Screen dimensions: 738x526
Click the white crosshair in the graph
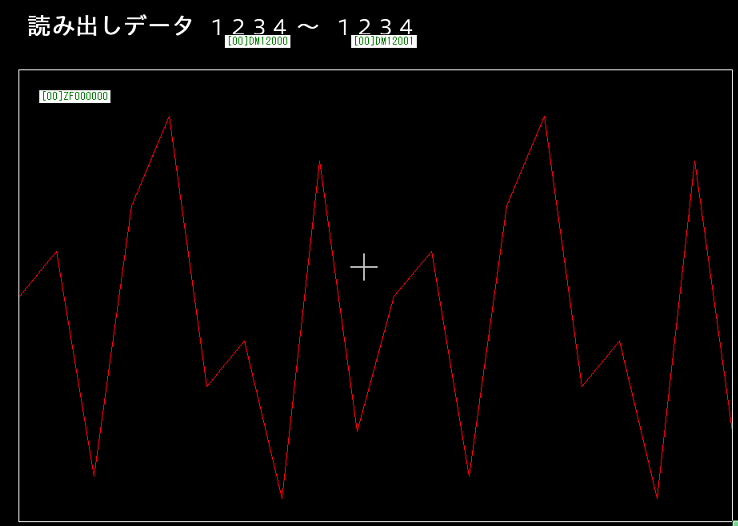pos(364,267)
